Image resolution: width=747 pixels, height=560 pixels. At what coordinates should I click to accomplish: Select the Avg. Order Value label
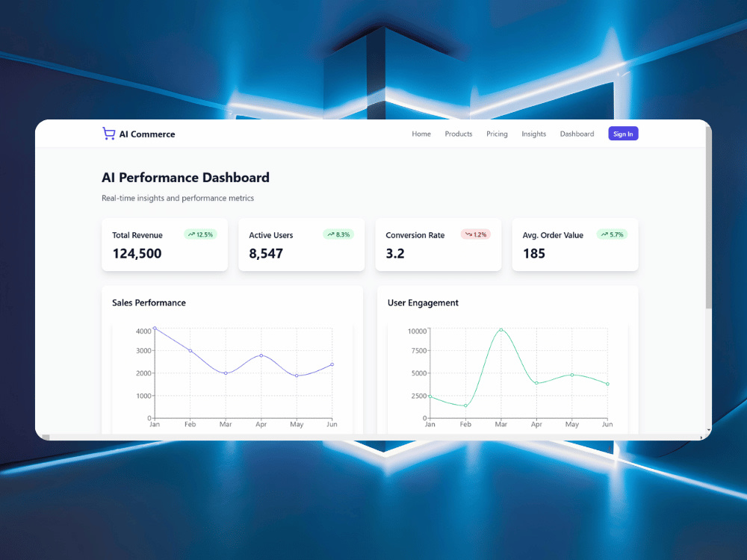(553, 235)
